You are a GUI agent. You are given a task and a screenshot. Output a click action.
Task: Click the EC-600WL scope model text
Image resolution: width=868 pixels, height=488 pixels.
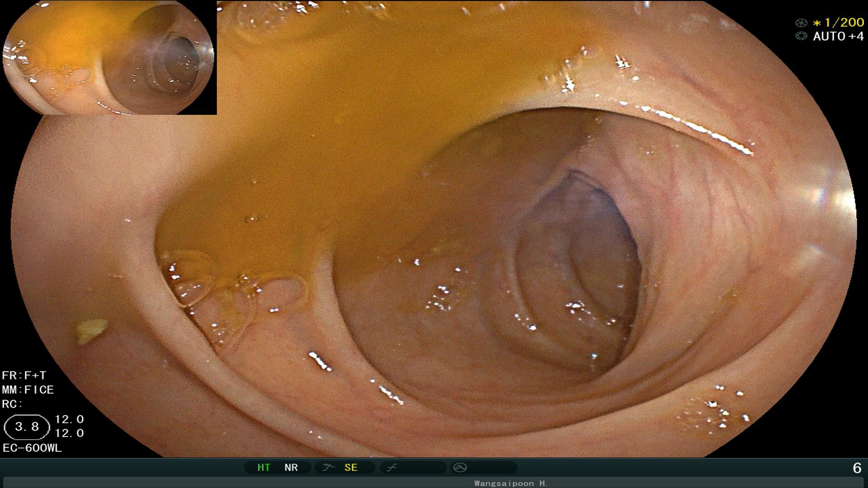tap(32, 448)
